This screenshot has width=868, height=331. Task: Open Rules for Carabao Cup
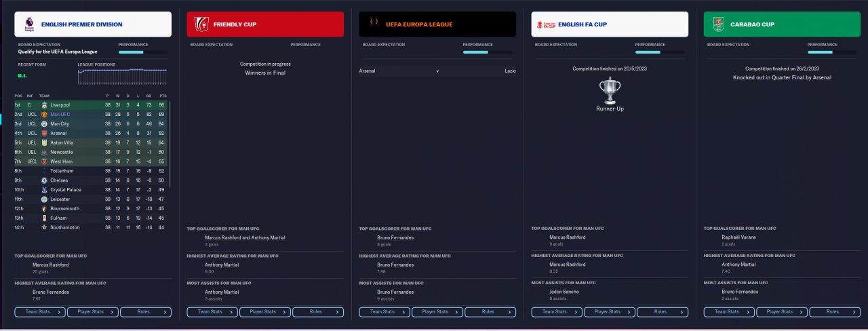coord(835,312)
